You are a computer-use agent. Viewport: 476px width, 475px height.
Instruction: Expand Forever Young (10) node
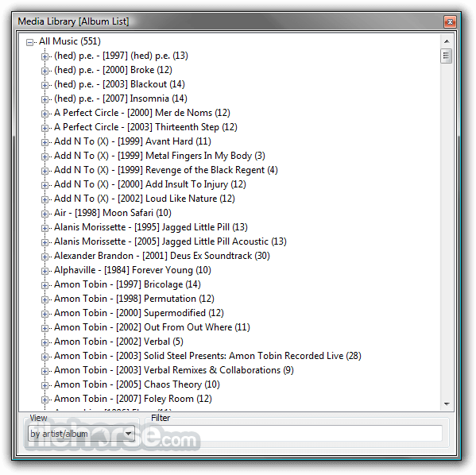pyautogui.click(x=45, y=271)
